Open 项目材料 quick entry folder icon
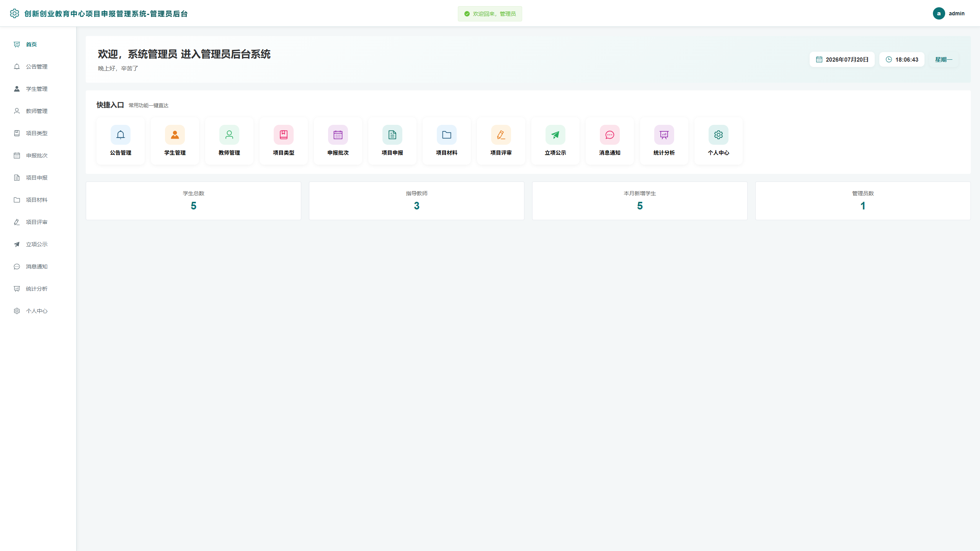This screenshot has width=980, height=551. tap(447, 135)
